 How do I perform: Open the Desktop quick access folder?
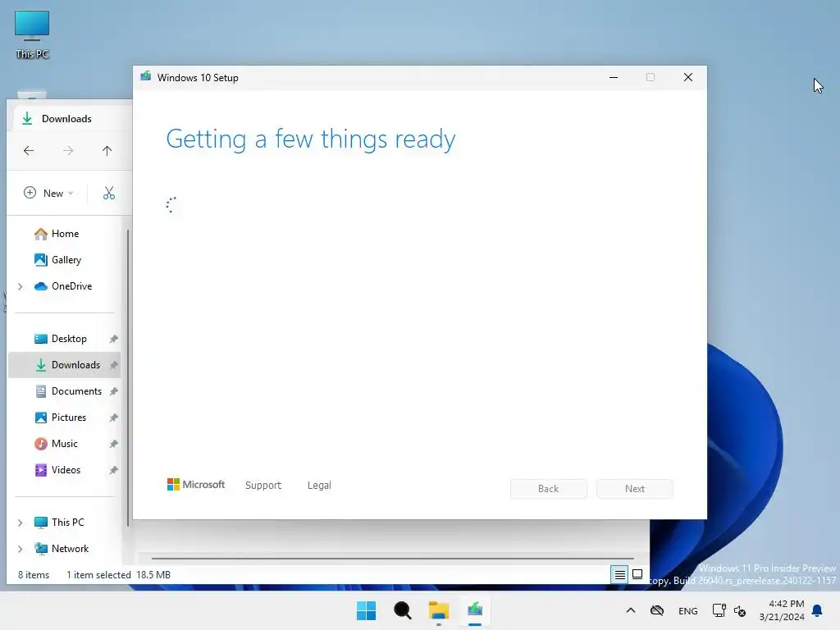69,339
